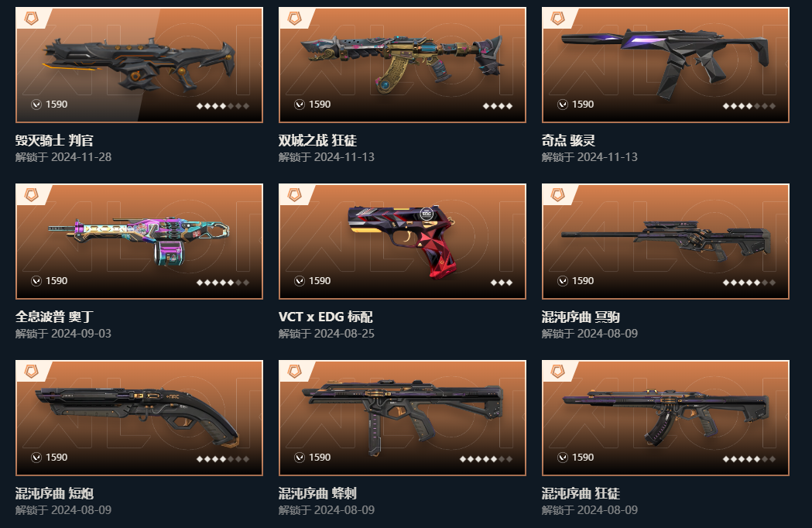The width and height of the screenshot is (812, 528).
Task: Click the 奇点 骇灵 skin title
Action: point(568,140)
